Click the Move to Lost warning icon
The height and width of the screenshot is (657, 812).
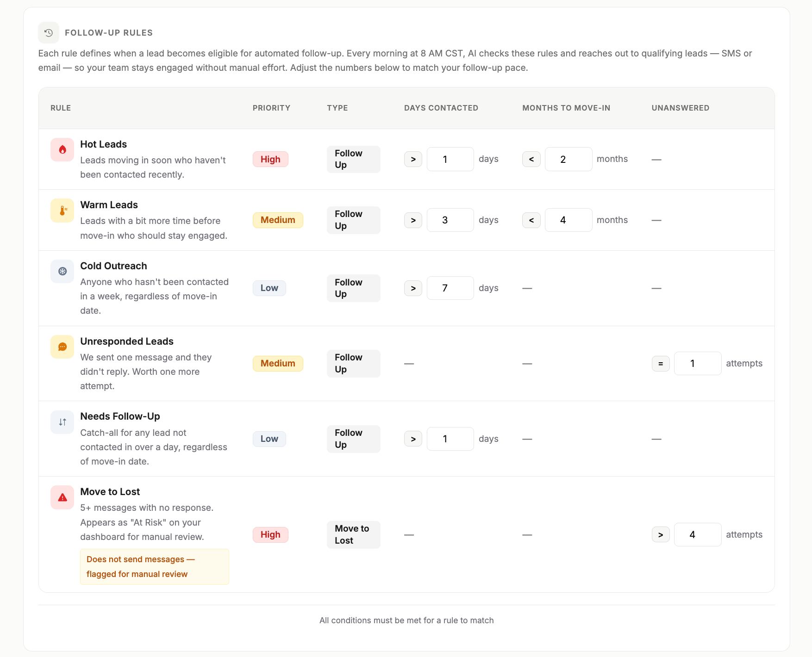(62, 497)
